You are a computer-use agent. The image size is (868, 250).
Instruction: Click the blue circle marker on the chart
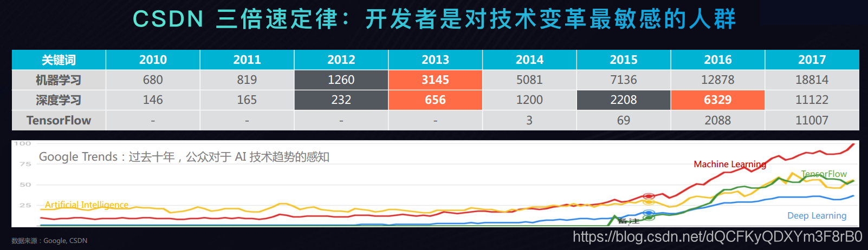coord(649,213)
